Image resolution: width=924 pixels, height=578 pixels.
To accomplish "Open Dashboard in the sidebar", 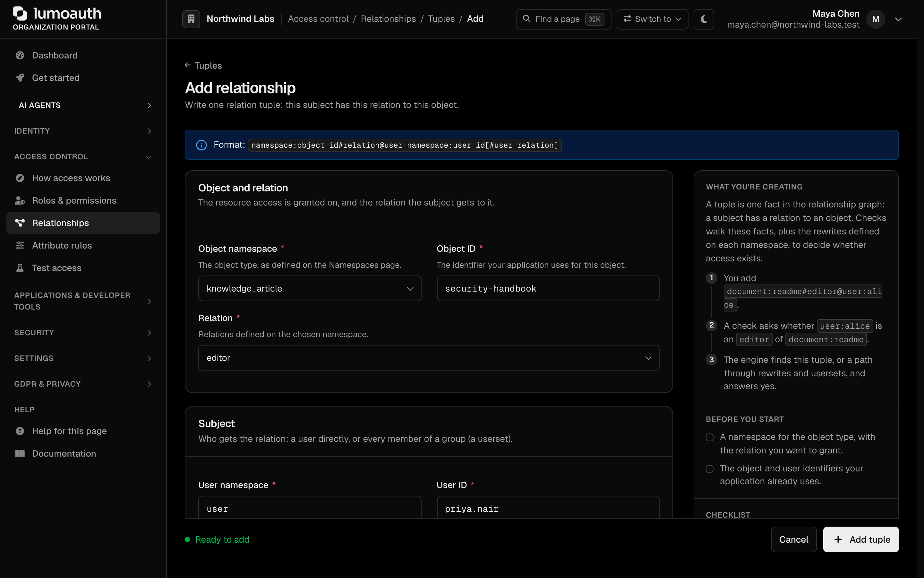I will tap(83, 56).
